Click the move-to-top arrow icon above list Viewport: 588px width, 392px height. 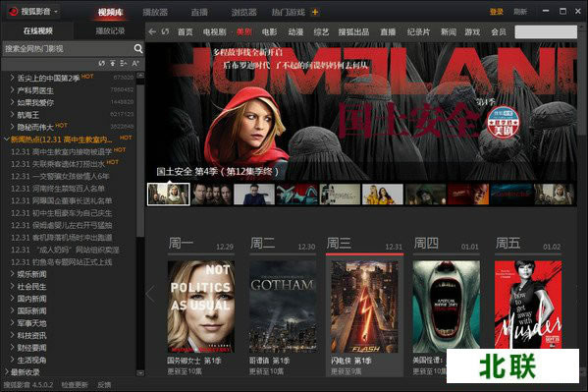click(x=113, y=64)
